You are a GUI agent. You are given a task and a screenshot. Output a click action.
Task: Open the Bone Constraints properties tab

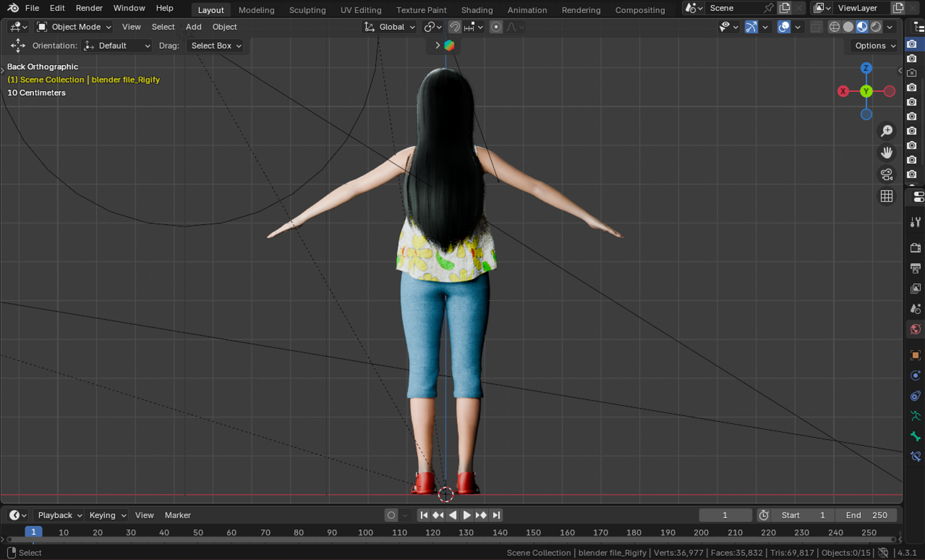coord(916,457)
